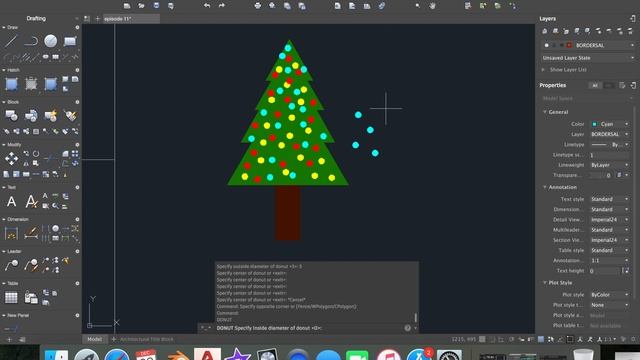Select the Multileader tool
Viewport: 640px width, 360px height.
(x=11, y=265)
